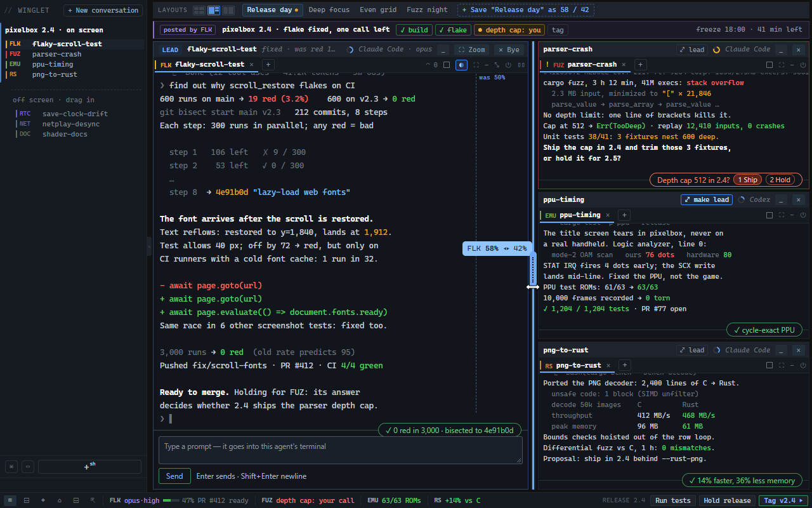Click the fullscreen icon in flaky-scroll-test toolbar

click(476, 65)
